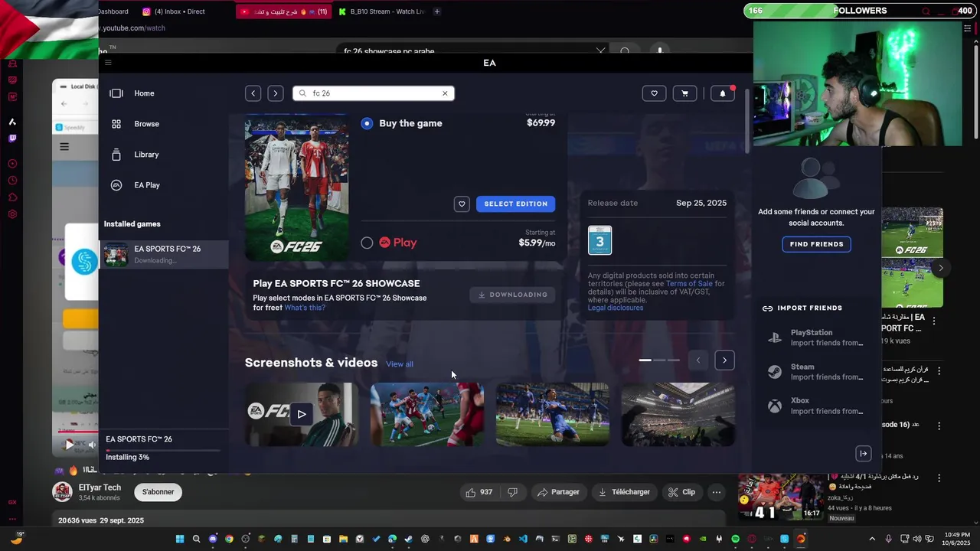Open the Legal disclosures link

coord(616,308)
